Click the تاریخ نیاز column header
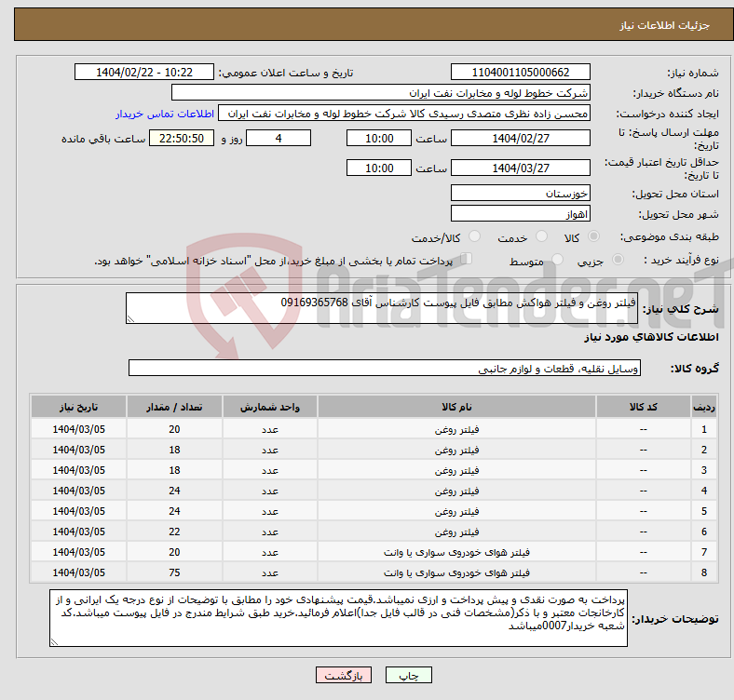The image size is (734, 700). pos(78,407)
